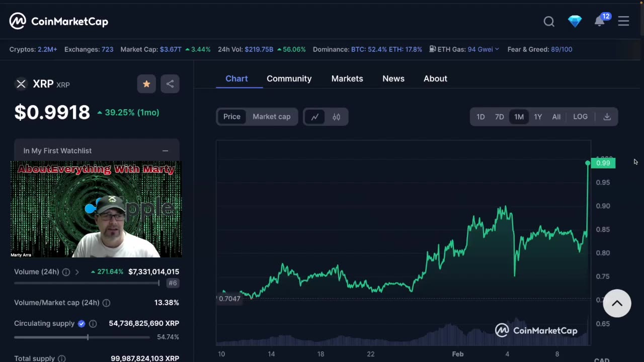644x362 pixels.
Task: Click the 54,736,825,690 XRP supply value
Action: click(144, 324)
